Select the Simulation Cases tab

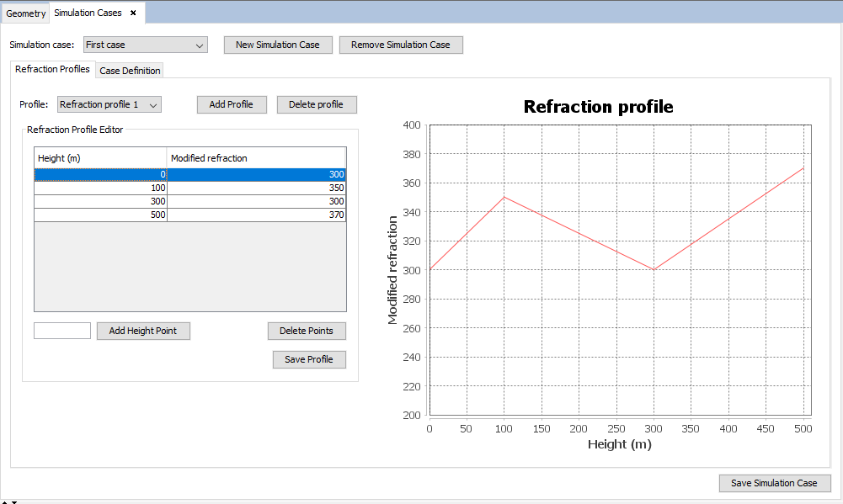tap(88, 13)
